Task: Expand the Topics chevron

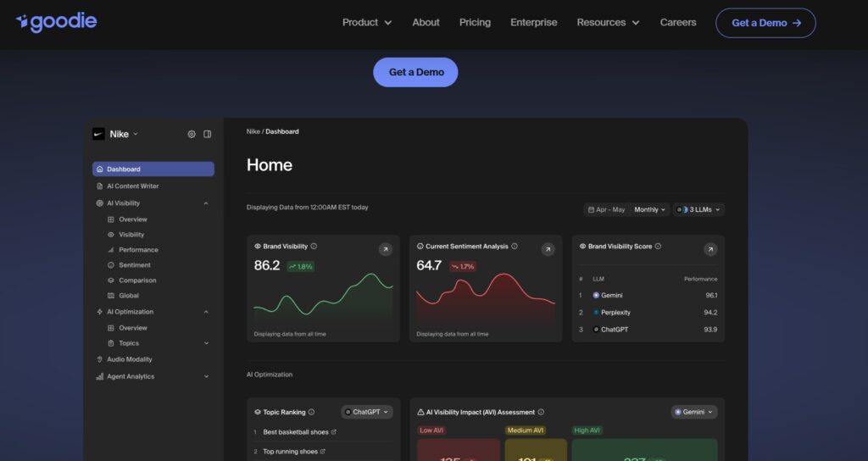Action: 206,343
